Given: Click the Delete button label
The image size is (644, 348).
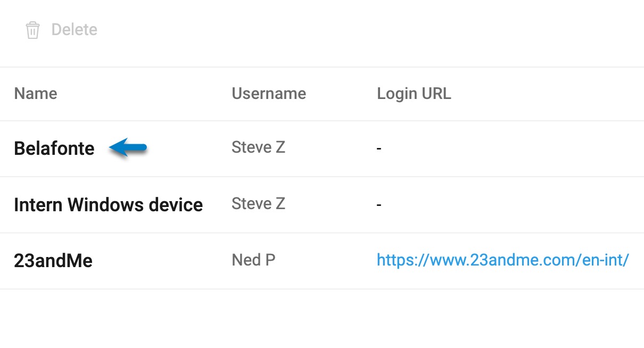Looking at the screenshot, I should click(74, 30).
